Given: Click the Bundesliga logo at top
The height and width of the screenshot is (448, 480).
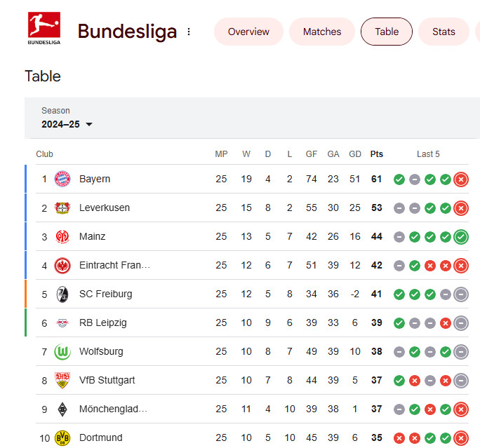Looking at the screenshot, I should pyautogui.click(x=44, y=29).
